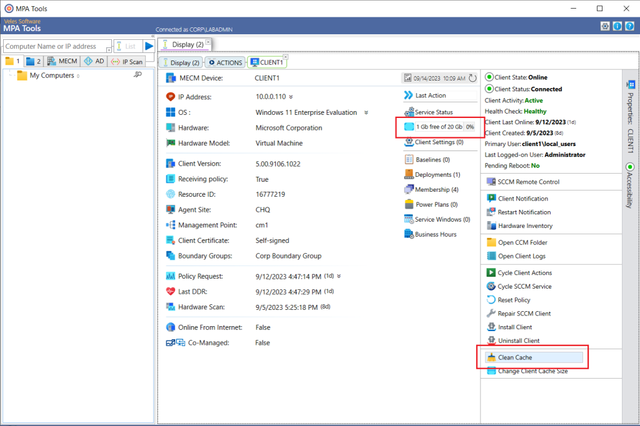Expand the OS details dropdown arrow
This screenshot has width=640, height=426.
[x=366, y=113]
